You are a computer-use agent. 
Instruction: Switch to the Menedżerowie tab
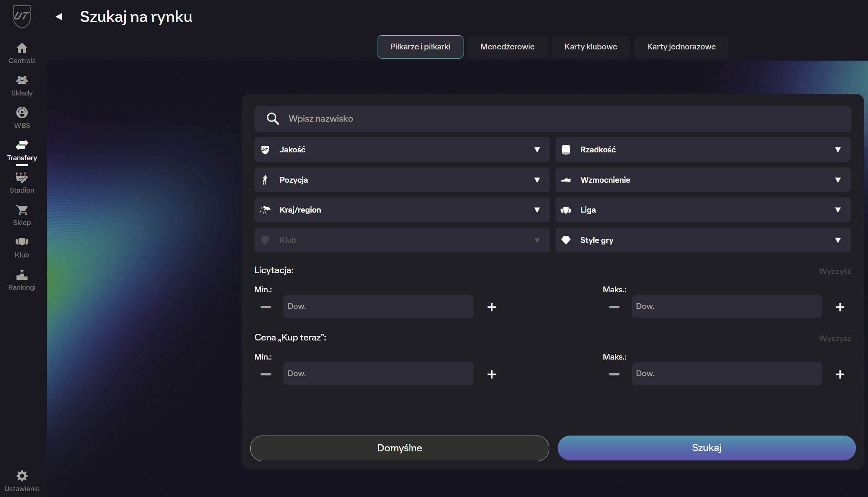pos(507,47)
